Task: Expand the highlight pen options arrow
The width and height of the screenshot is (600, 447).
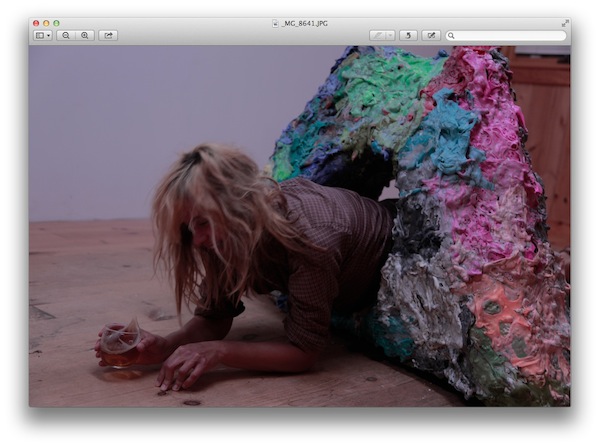Action: (391, 35)
